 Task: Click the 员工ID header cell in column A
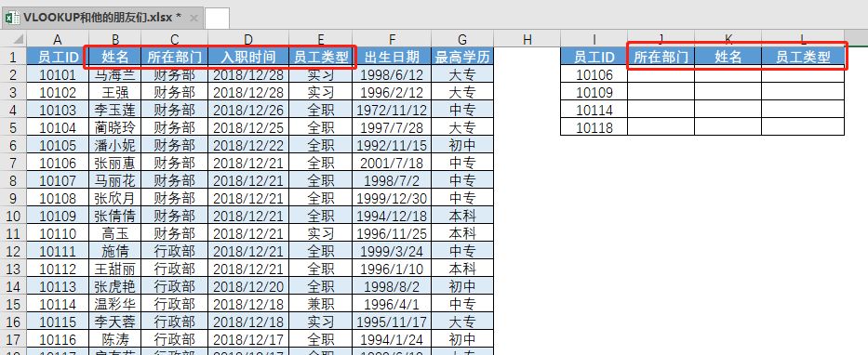coord(58,57)
